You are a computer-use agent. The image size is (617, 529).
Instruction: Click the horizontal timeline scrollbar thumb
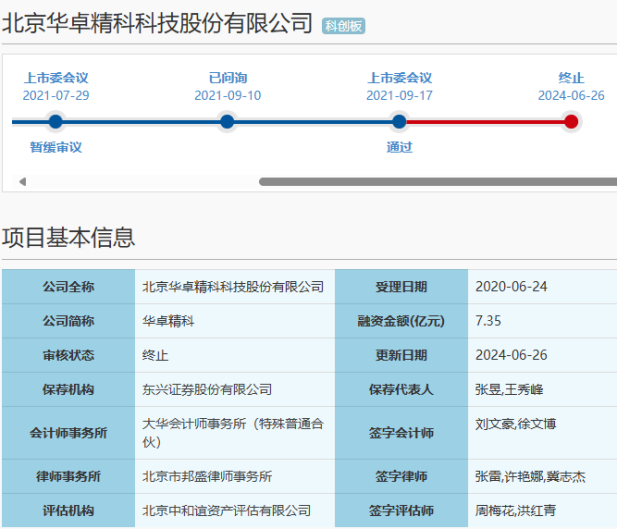(x=438, y=181)
